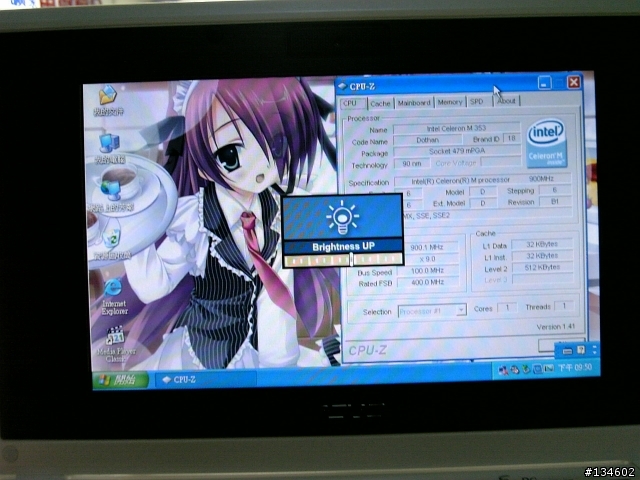Image resolution: width=640 pixels, height=480 pixels.
Task: Click the Cores value '1'
Action: point(507,308)
